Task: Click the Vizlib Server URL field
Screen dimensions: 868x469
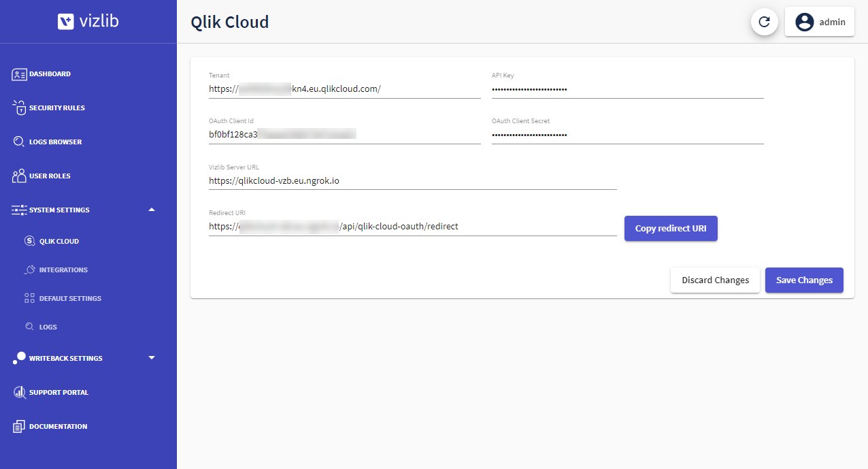Action: pos(413,181)
